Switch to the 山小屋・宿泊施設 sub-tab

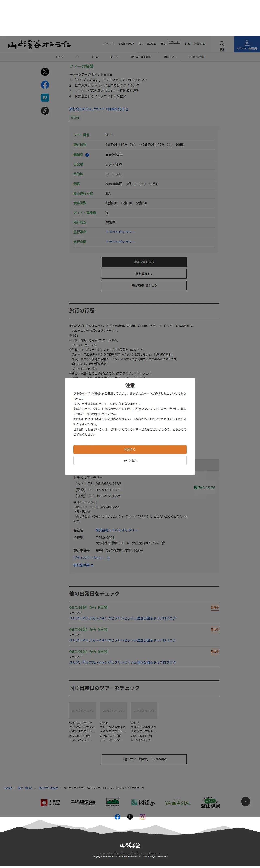(x=141, y=57)
